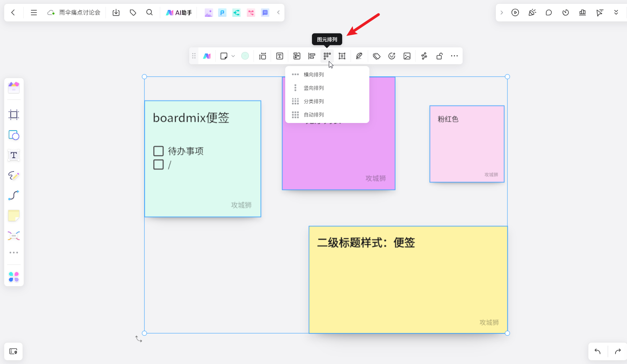The image size is (627, 364).
Task: Open the comments bubble icon
Action: click(x=549, y=12)
